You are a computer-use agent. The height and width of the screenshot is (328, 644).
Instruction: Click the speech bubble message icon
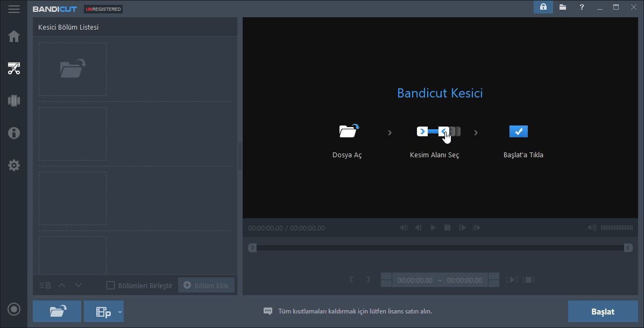pyautogui.click(x=268, y=311)
